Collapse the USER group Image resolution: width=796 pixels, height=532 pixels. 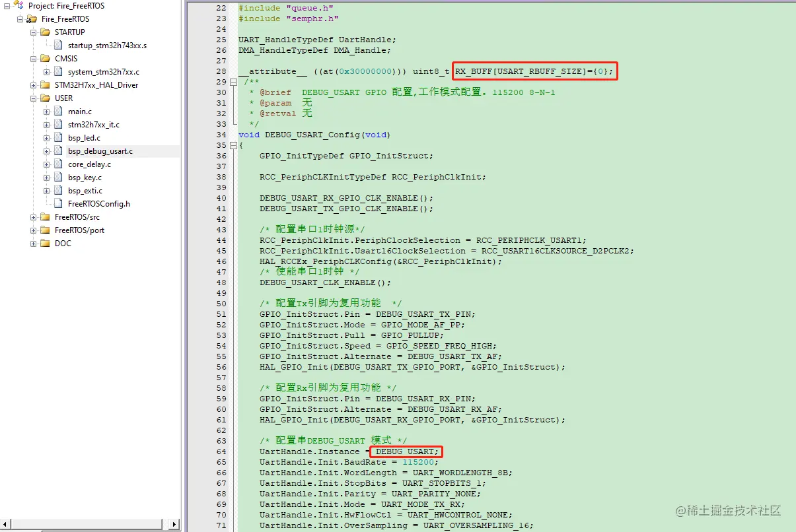coord(34,98)
